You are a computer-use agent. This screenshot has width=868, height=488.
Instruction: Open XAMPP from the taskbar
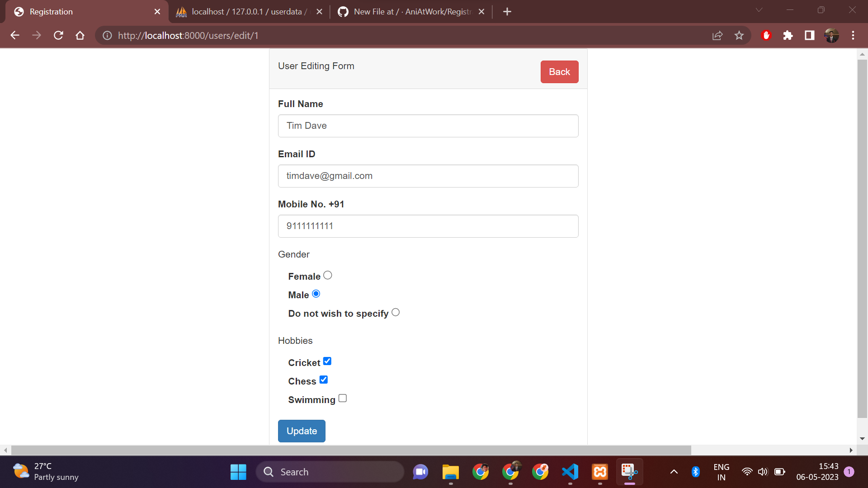click(x=600, y=472)
